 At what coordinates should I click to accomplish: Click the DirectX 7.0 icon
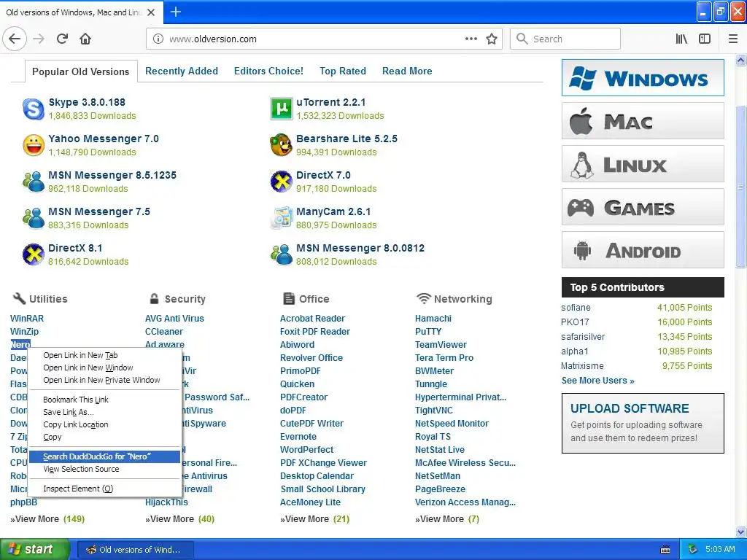(281, 182)
